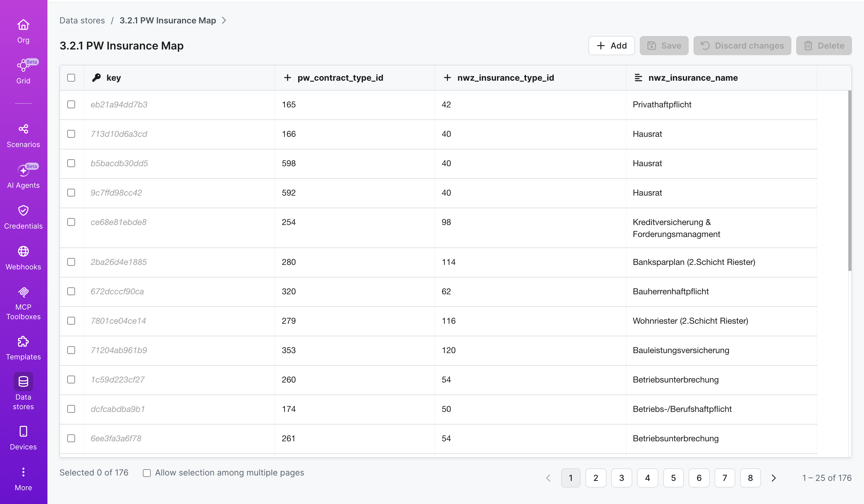
Task: Select the row with key 71204ab961b9
Action: (71, 350)
